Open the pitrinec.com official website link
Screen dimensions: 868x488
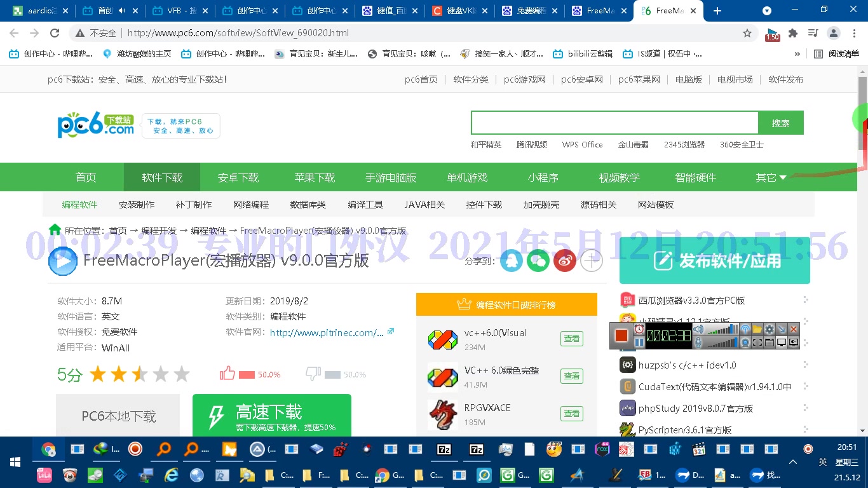[327, 332]
